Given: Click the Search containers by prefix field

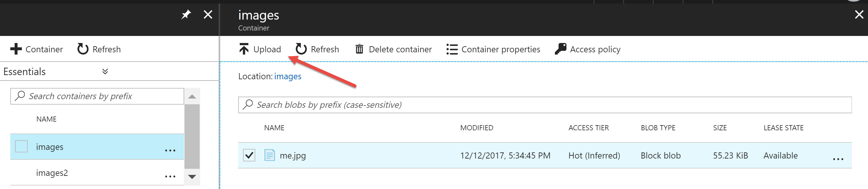Looking at the screenshot, I should point(97,96).
